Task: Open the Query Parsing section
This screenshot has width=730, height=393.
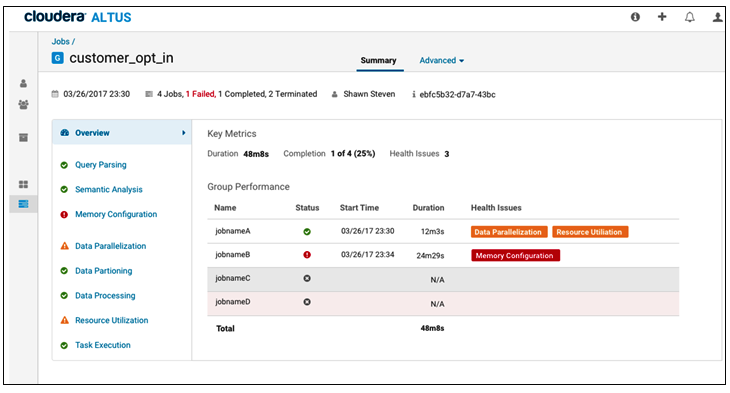Action: [x=101, y=165]
